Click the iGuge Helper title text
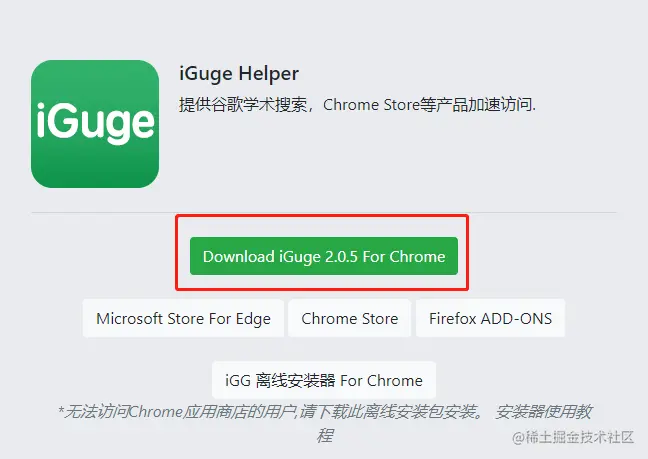Image resolution: width=648 pixels, height=459 pixels. click(238, 74)
